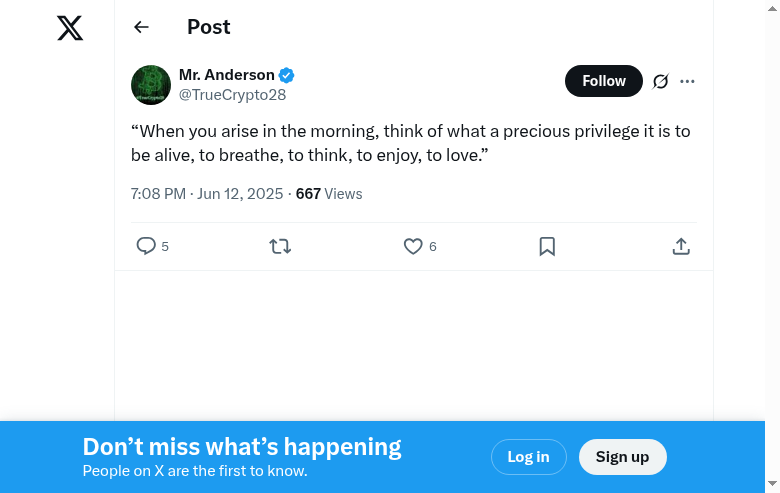Image resolution: width=780 pixels, height=493 pixels.
Task: Click the quoted post text
Action: (410, 143)
